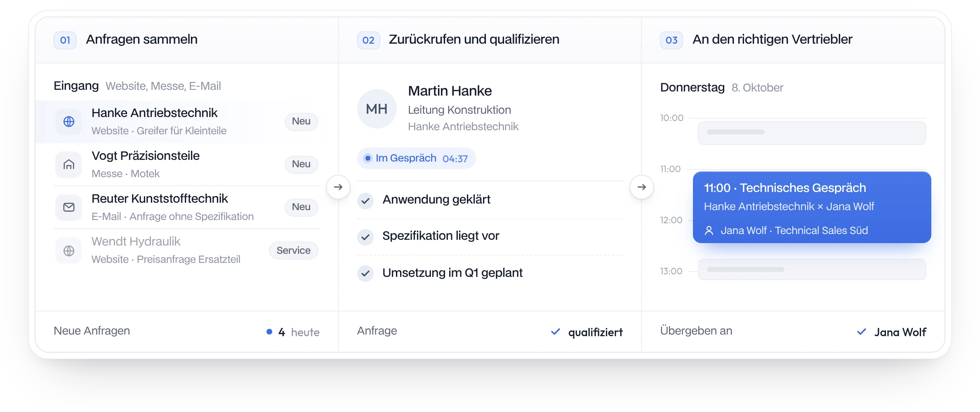The height and width of the screenshot is (412, 980).
Task: Click the Im Gespräch 04:37 status pill
Action: point(416,158)
